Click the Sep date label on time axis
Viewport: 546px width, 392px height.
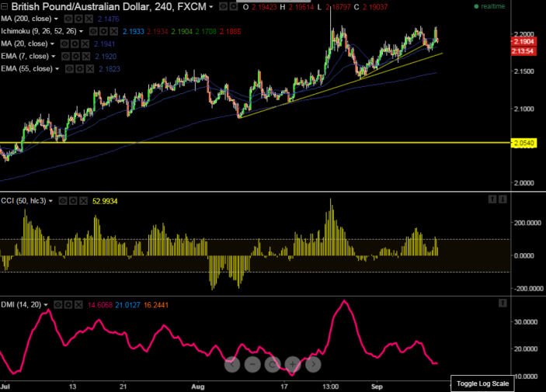point(377,387)
